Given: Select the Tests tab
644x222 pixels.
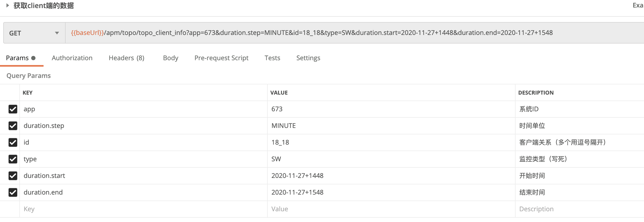Looking at the screenshot, I should pos(272,58).
